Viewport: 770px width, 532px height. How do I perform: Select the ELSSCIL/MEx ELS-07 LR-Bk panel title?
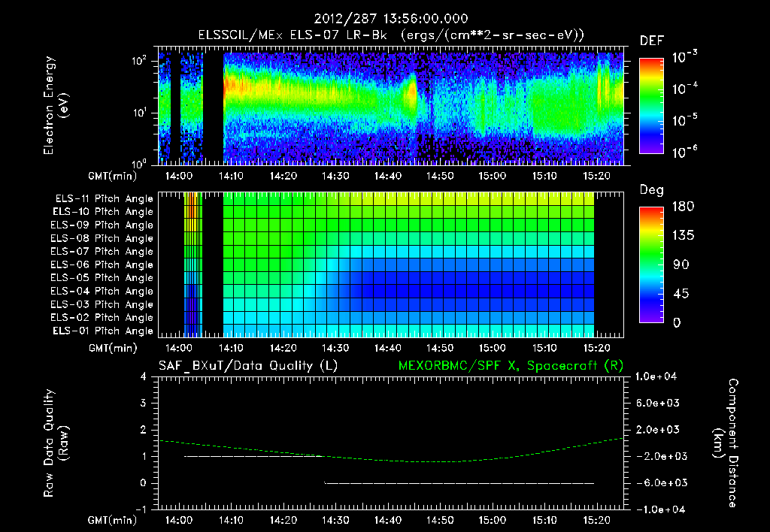pyautogui.click(x=391, y=35)
